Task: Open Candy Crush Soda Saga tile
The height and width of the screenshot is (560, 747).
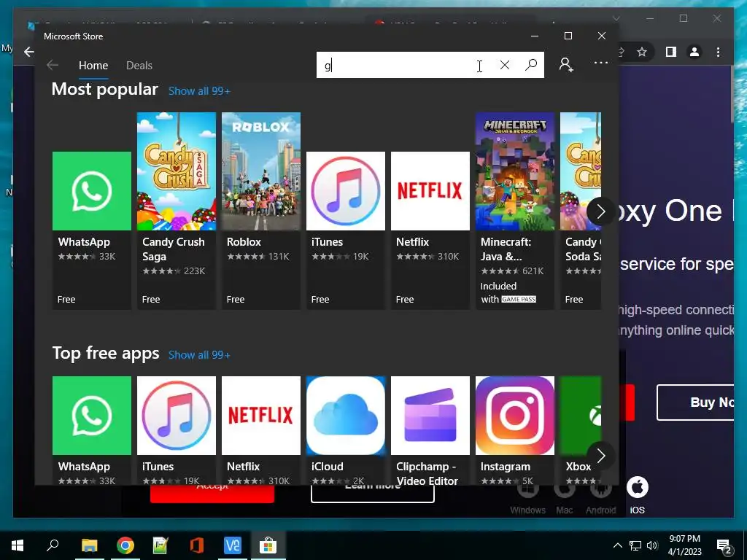Action: (x=581, y=211)
